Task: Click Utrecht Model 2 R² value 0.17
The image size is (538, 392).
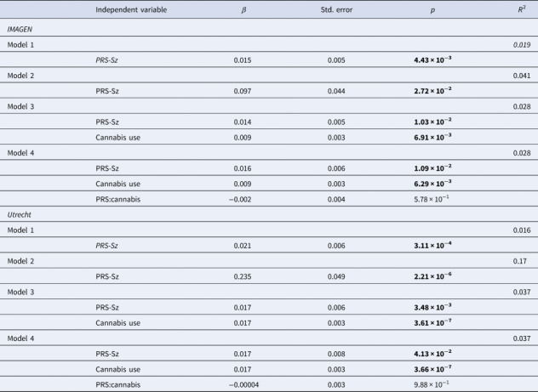Action: pos(520,261)
